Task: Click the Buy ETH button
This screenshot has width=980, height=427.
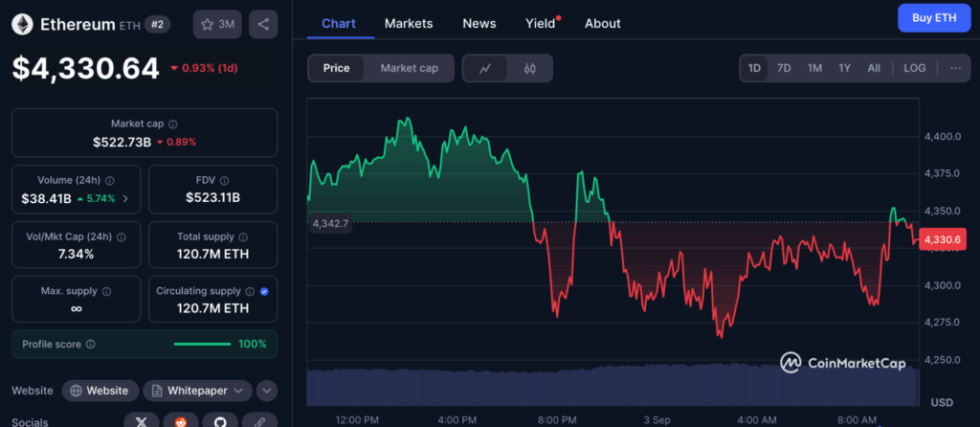Action: (x=933, y=18)
